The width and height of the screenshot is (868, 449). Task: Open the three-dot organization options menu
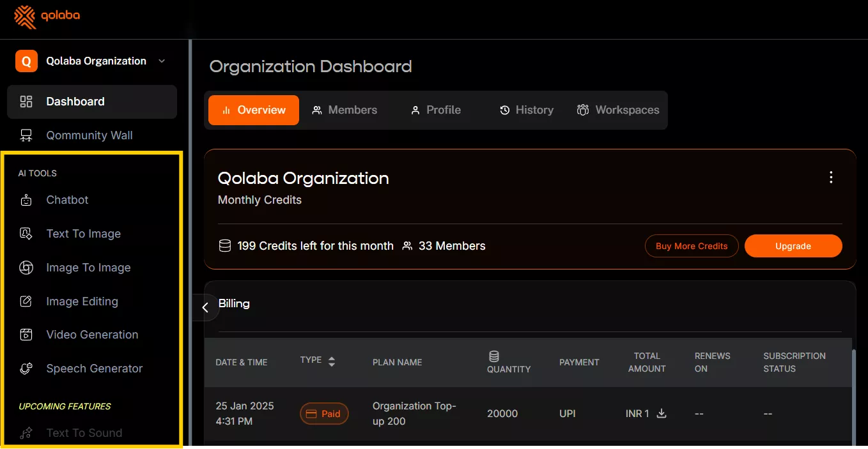coord(831,178)
